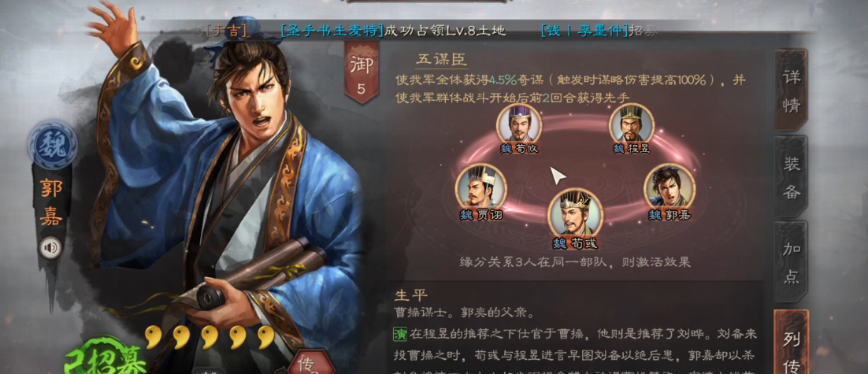Click the 钱丨李墨仲 player name link
The image size is (868, 374).
pyautogui.click(x=586, y=31)
